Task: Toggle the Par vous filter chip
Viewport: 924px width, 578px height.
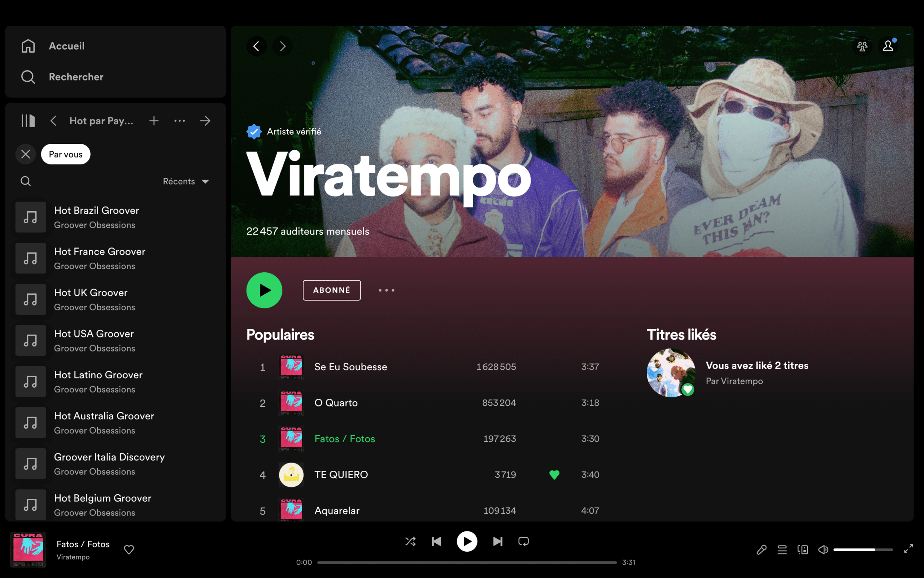Action: pyautogui.click(x=66, y=154)
